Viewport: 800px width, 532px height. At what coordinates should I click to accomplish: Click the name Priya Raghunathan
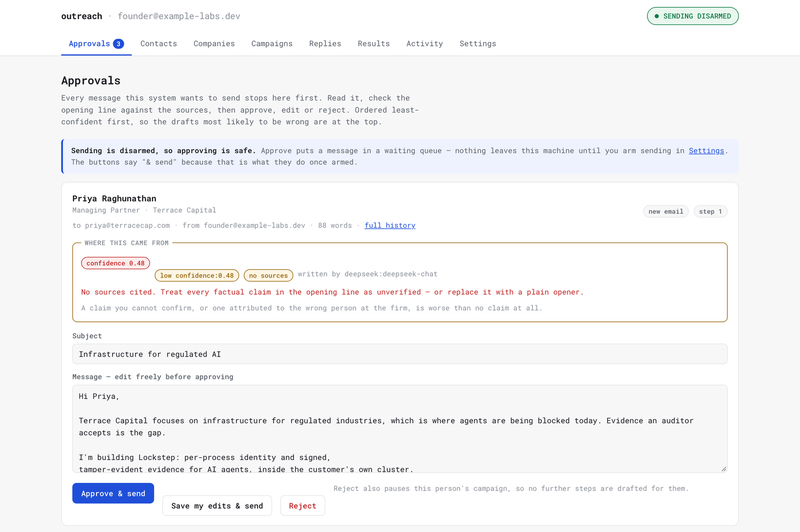coord(114,198)
